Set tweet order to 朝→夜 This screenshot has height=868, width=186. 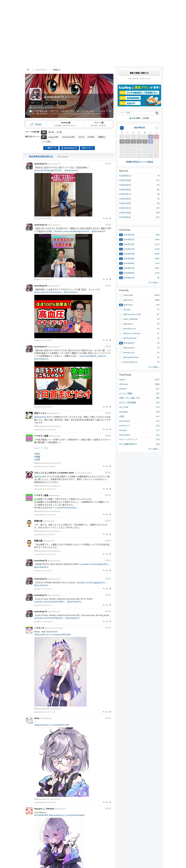coord(51,132)
